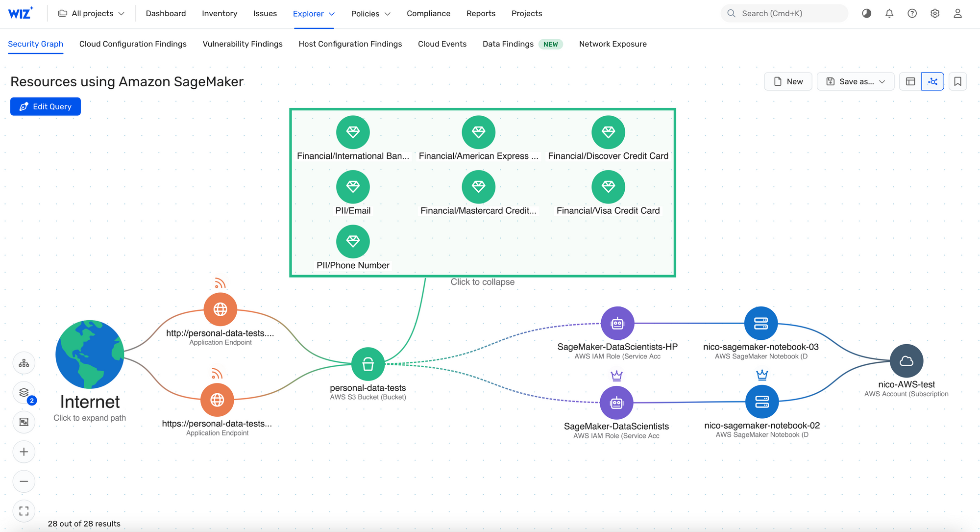980x532 pixels.
Task: Create a new query with the New button
Action: (x=788, y=81)
